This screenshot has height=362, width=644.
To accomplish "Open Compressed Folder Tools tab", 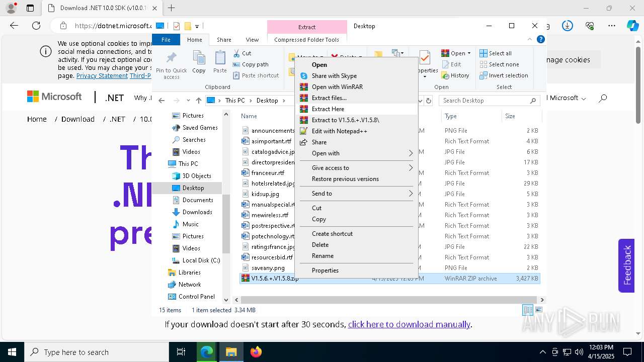I will [x=306, y=40].
